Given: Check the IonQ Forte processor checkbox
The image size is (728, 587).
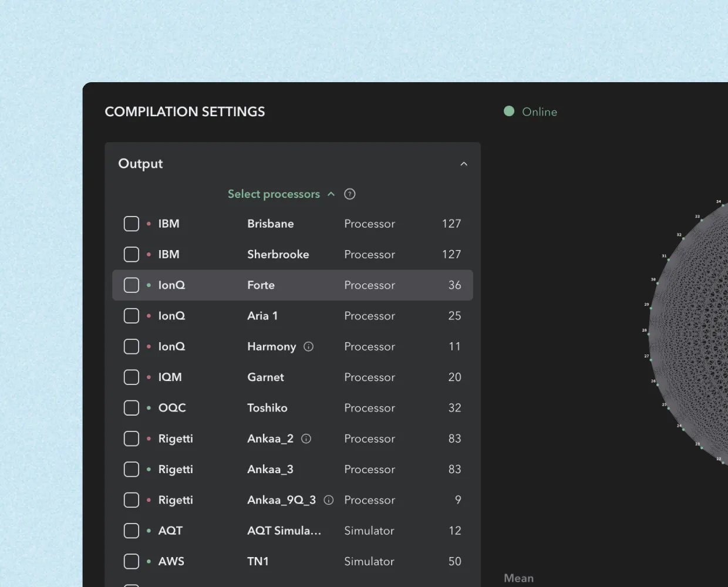Looking at the screenshot, I should [132, 285].
